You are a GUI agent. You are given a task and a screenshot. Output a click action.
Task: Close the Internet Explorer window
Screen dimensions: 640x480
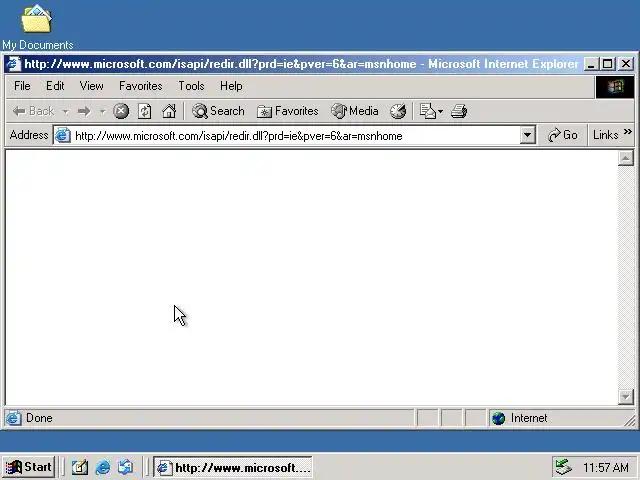626,64
